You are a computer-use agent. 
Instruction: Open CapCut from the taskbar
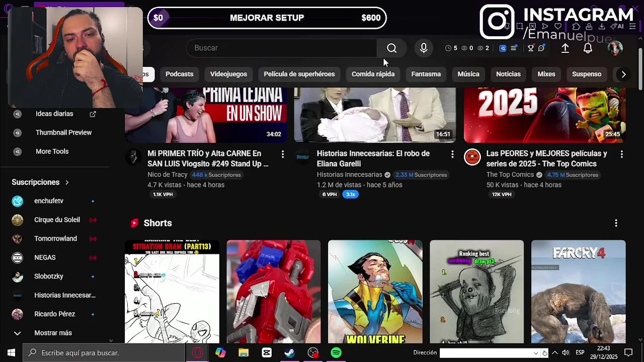pos(267,352)
